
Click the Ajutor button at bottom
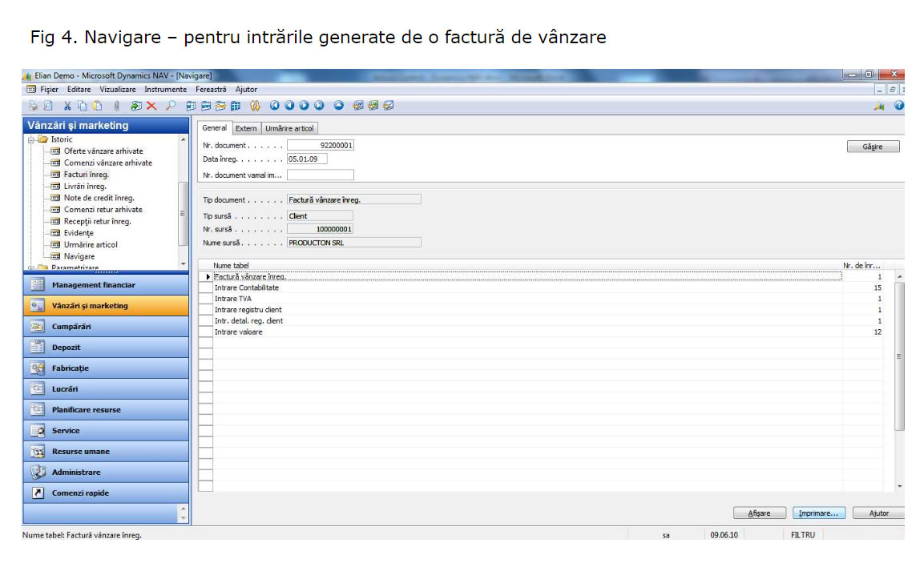878,513
